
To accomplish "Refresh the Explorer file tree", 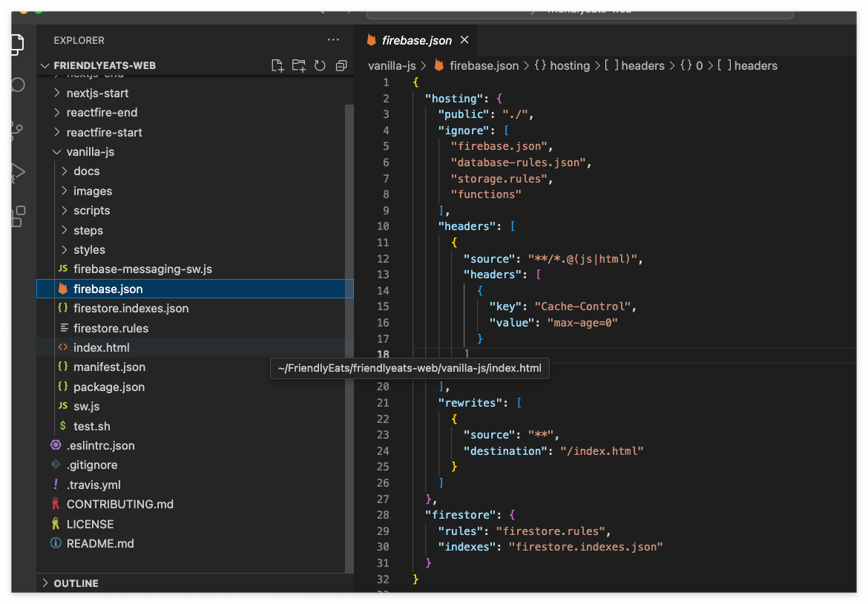I will click(320, 66).
